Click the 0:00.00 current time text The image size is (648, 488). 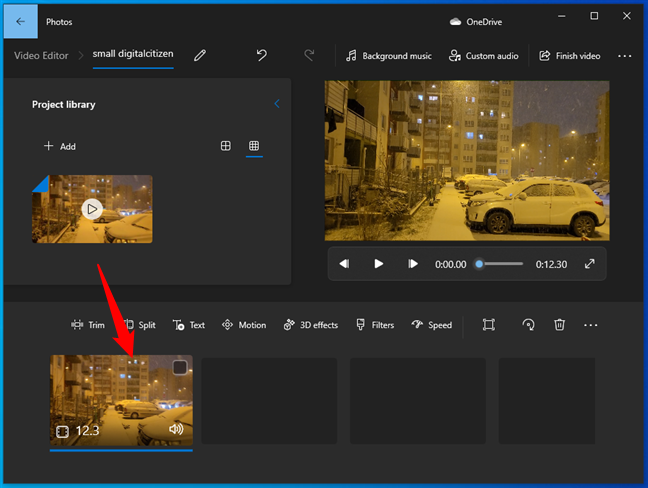click(450, 264)
